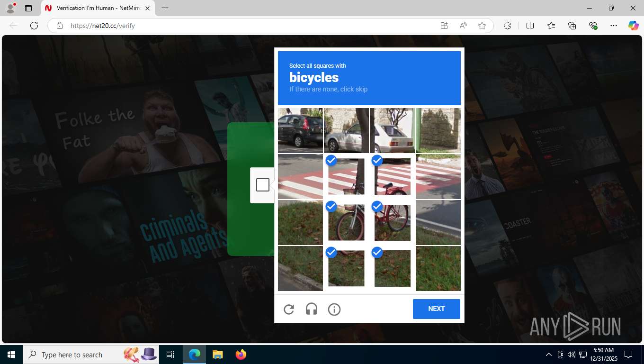Screen dimensions: 644x364
Task: Open the Windows Start menu
Action: 11,355
